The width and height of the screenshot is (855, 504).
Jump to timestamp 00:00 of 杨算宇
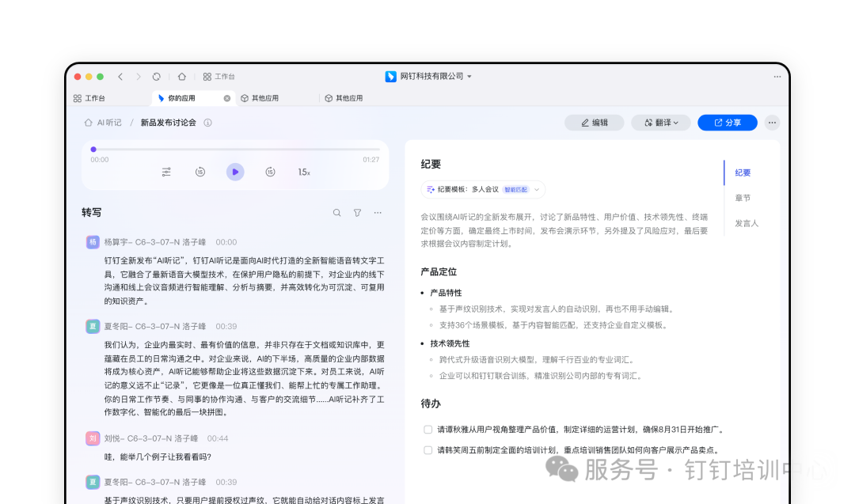pos(226,242)
